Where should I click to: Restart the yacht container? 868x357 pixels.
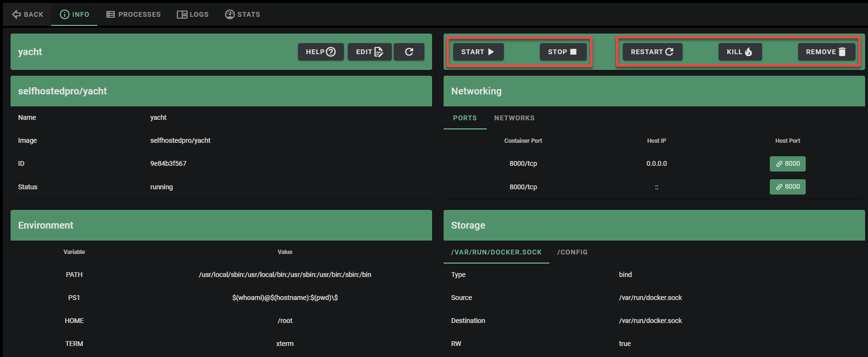pos(652,52)
